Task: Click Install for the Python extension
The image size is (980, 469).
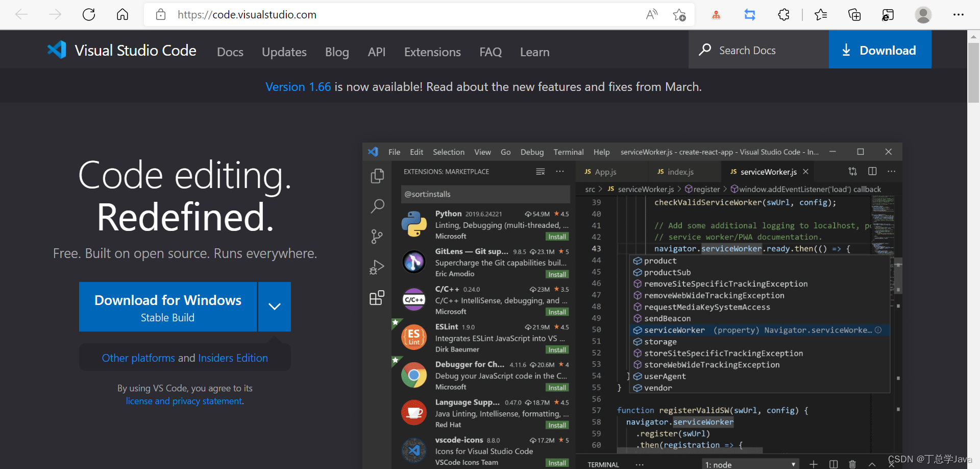Action: click(557, 237)
